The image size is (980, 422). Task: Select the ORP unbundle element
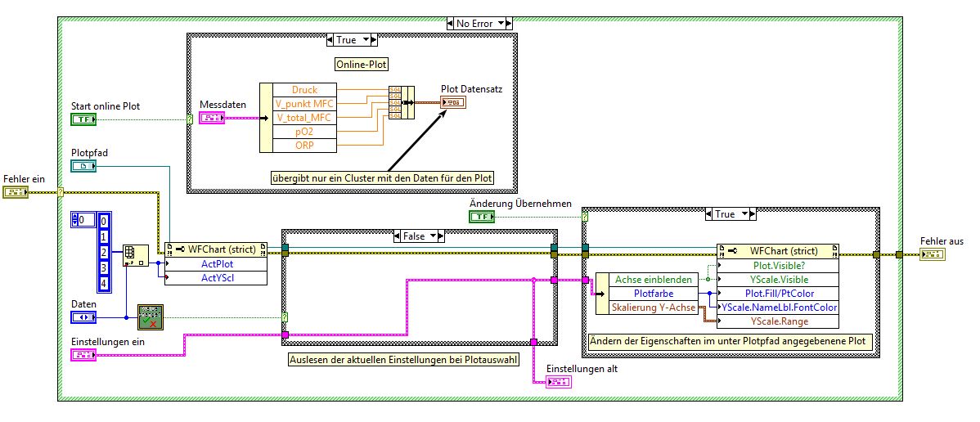point(305,145)
